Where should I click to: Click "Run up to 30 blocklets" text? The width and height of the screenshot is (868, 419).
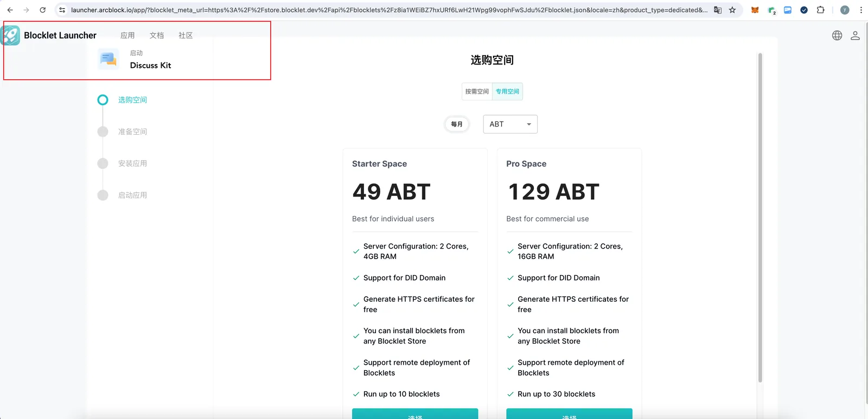pyautogui.click(x=556, y=394)
